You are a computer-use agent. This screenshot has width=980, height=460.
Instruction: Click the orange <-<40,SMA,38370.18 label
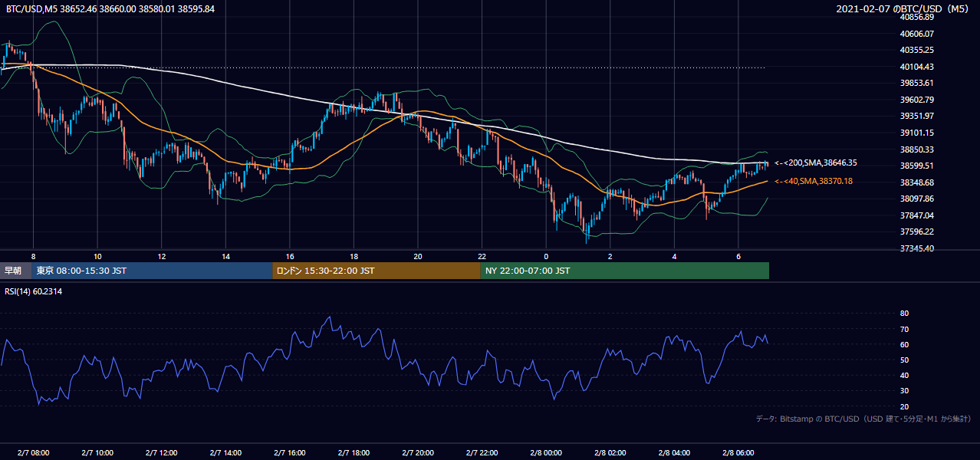[x=813, y=181]
